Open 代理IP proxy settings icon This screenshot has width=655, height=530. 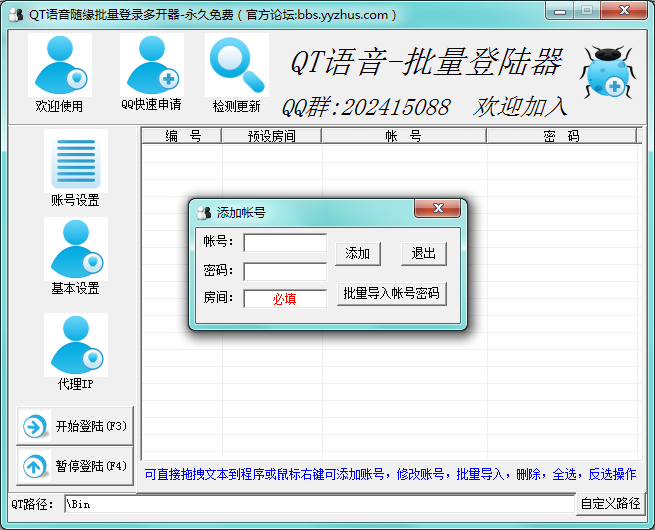click(75, 345)
